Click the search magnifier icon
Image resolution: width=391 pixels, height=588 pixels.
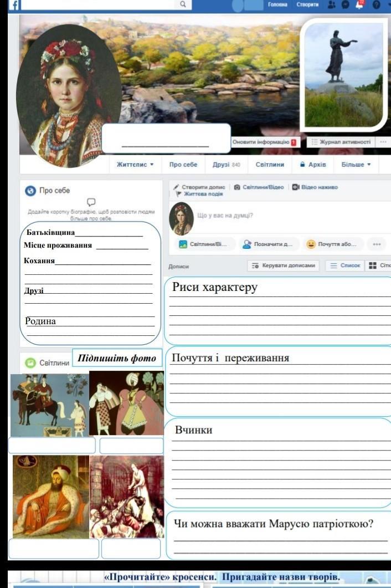click(183, 4)
